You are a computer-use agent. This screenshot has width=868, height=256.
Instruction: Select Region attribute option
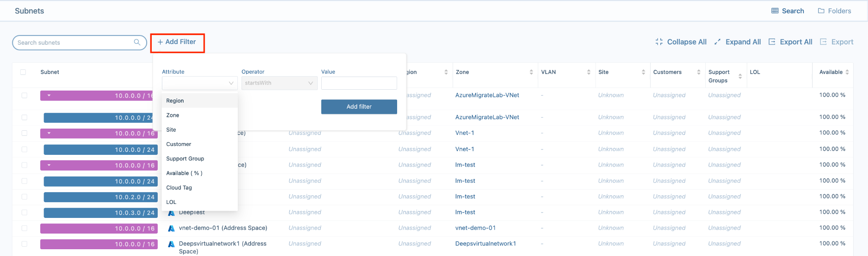click(200, 101)
